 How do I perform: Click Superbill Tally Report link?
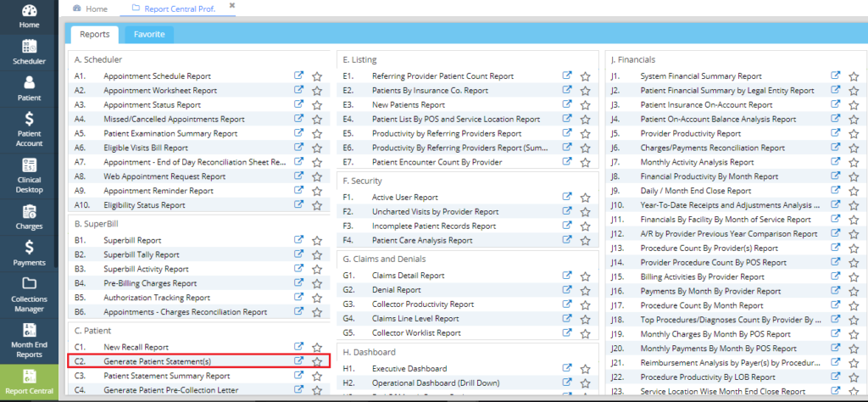coord(141,254)
